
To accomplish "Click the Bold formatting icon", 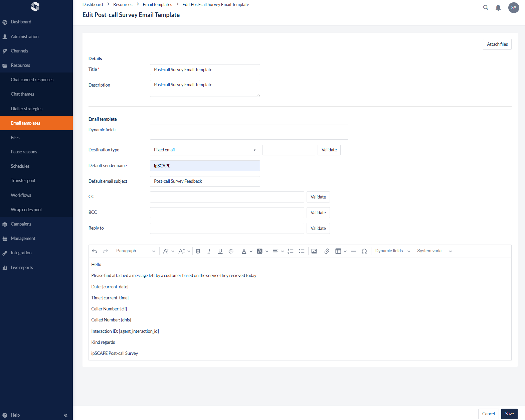I will point(198,251).
